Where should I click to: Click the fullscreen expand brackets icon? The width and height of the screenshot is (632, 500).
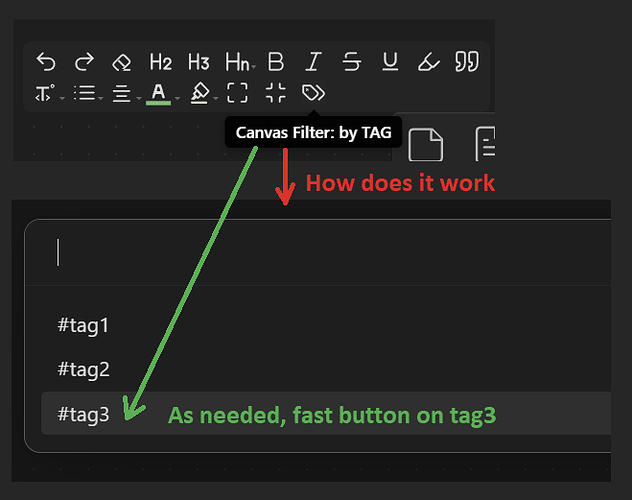pos(237,93)
